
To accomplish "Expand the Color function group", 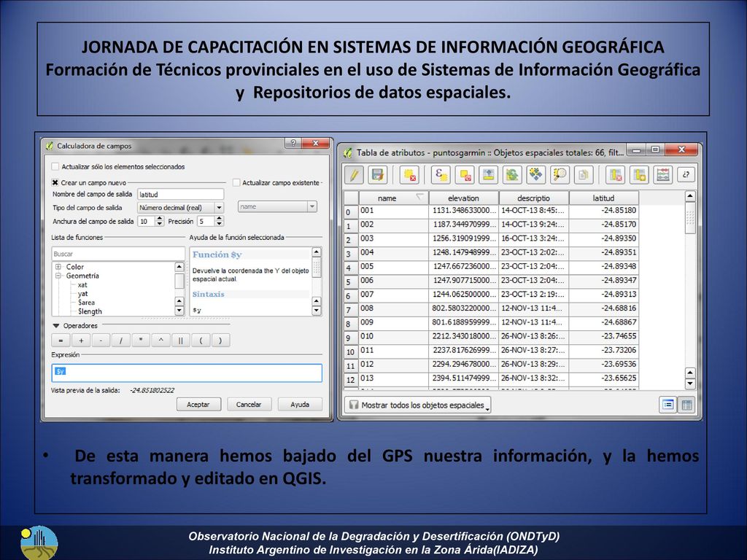I will click(58, 267).
